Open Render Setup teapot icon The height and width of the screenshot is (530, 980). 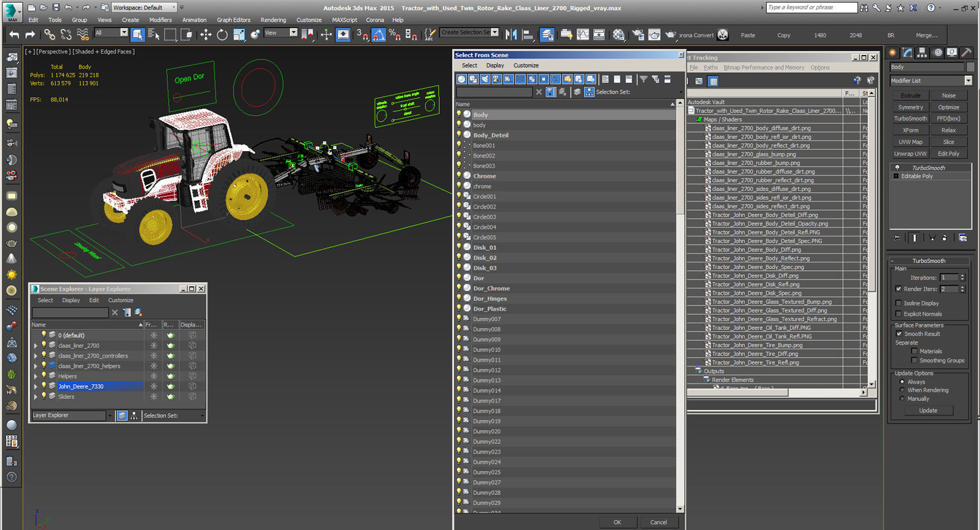(638, 34)
